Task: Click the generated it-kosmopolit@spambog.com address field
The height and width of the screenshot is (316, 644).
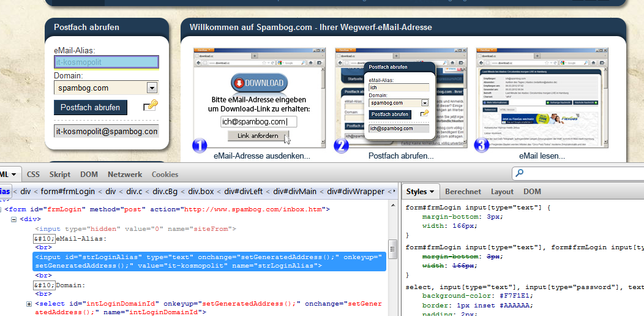Action: click(107, 131)
